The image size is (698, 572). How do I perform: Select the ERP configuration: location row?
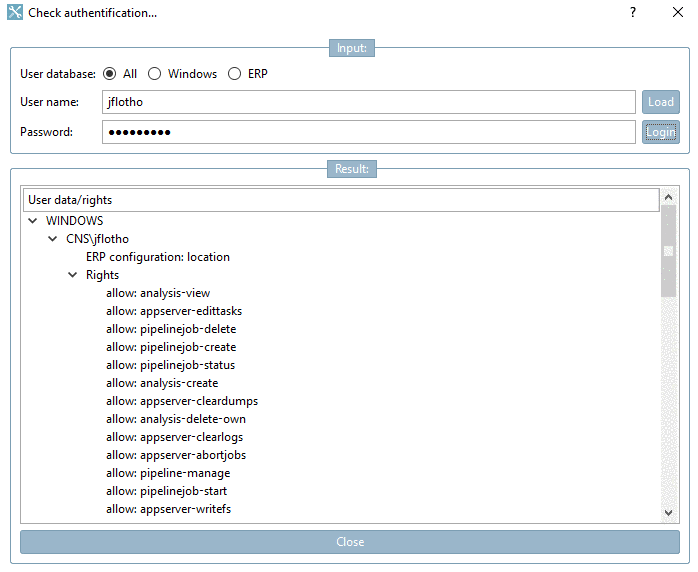coord(158,257)
